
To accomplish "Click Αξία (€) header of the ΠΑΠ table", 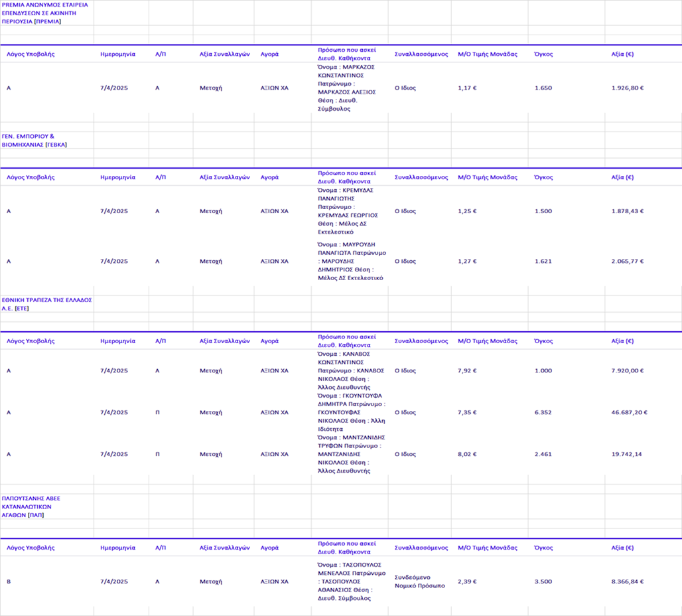I will [x=622, y=548].
